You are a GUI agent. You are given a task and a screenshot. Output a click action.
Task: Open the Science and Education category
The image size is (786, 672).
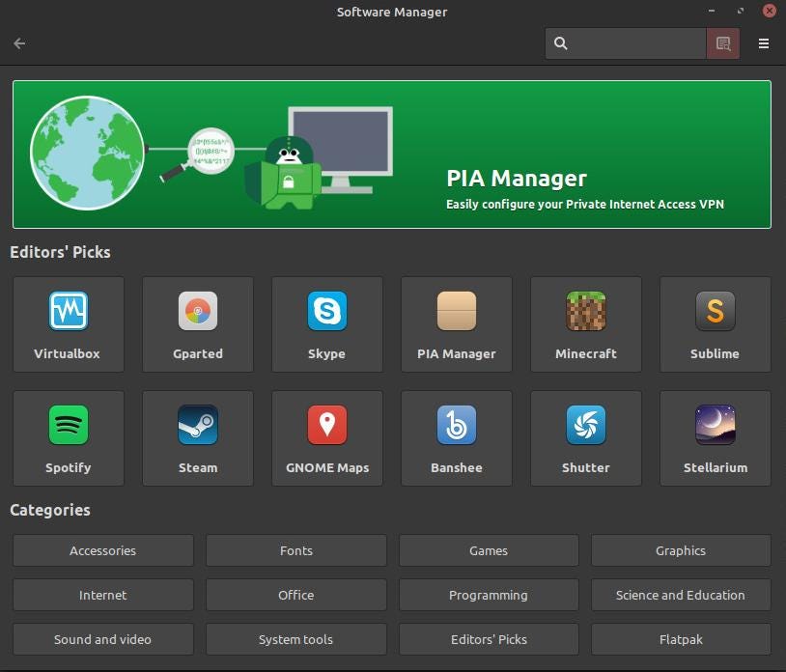[682, 595]
